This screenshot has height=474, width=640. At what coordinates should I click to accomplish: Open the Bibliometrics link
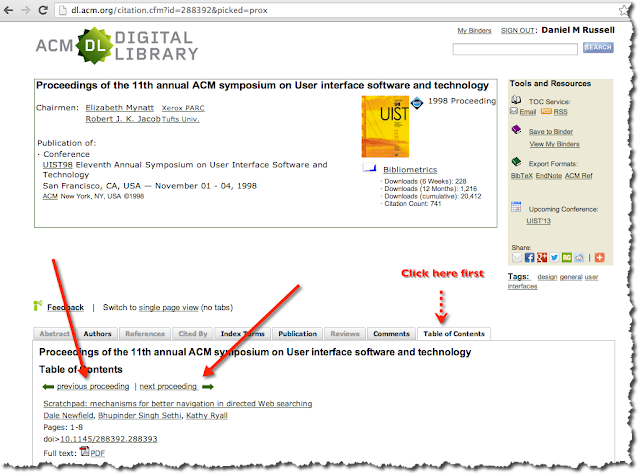(410, 169)
